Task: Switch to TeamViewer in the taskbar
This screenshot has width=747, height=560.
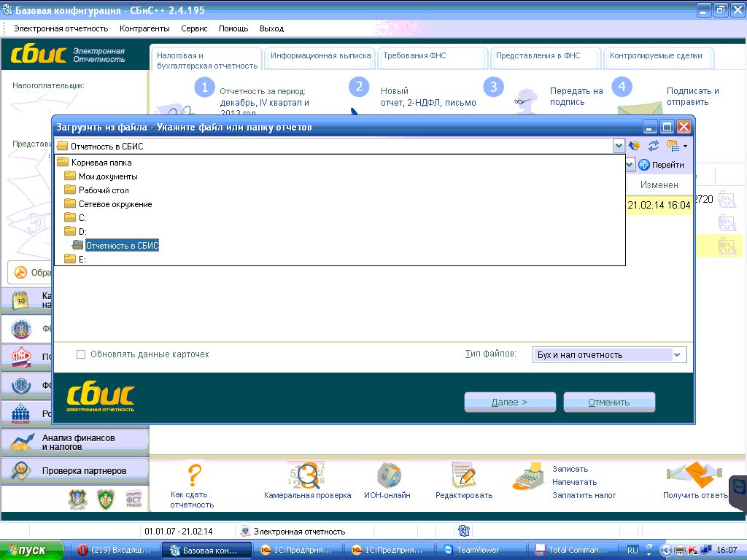Action: pyautogui.click(x=481, y=550)
